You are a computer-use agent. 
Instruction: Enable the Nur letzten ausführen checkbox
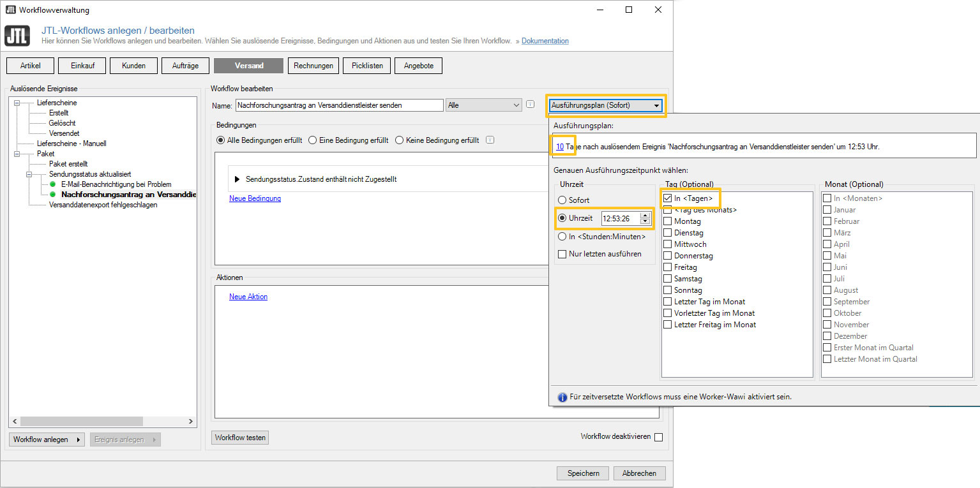562,254
